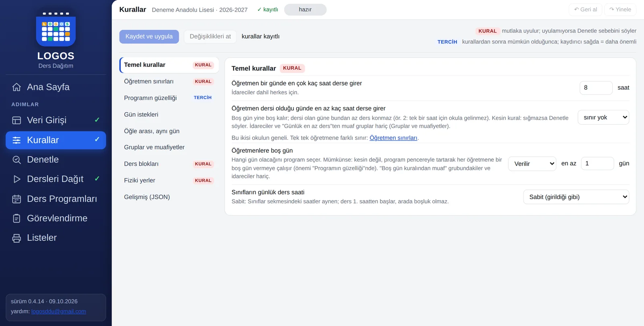The width and height of the screenshot is (644, 326).
Task: Open the Gün istekleri section
Action: (169, 114)
